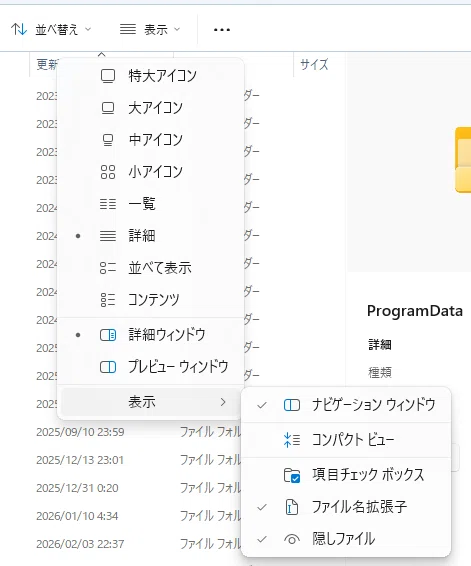Click the 詳細ウィンドウ pane icon
The image size is (471, 566).
pyautogui.click(x=108, y=335)
